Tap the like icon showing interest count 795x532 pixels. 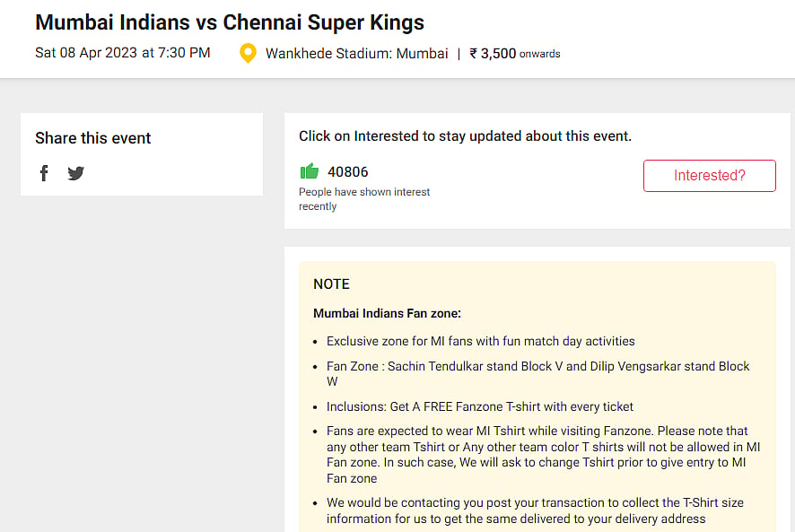coord(310,170)
